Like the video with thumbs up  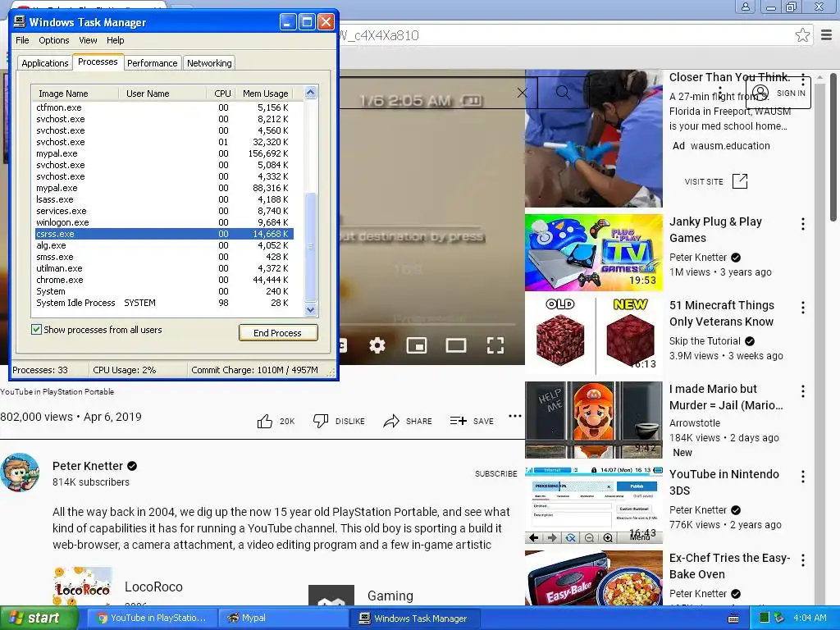pyautogui.click(x=265, y=421)
